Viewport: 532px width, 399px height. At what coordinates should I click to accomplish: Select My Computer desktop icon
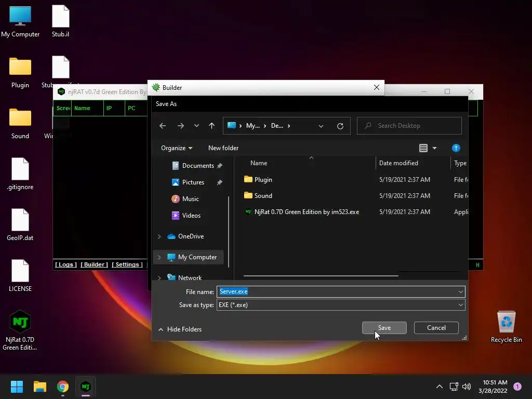point(20,21)
